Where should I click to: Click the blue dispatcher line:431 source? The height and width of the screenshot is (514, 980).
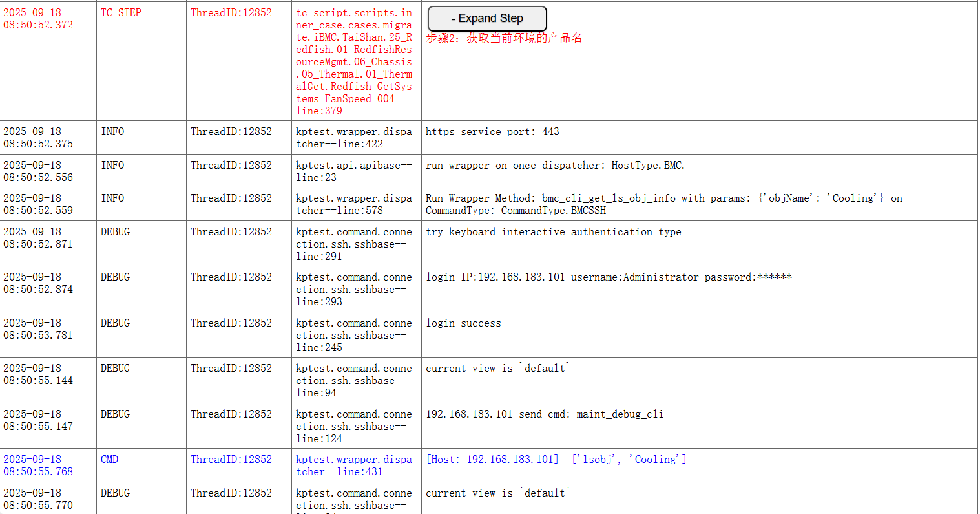click(354, 466)
